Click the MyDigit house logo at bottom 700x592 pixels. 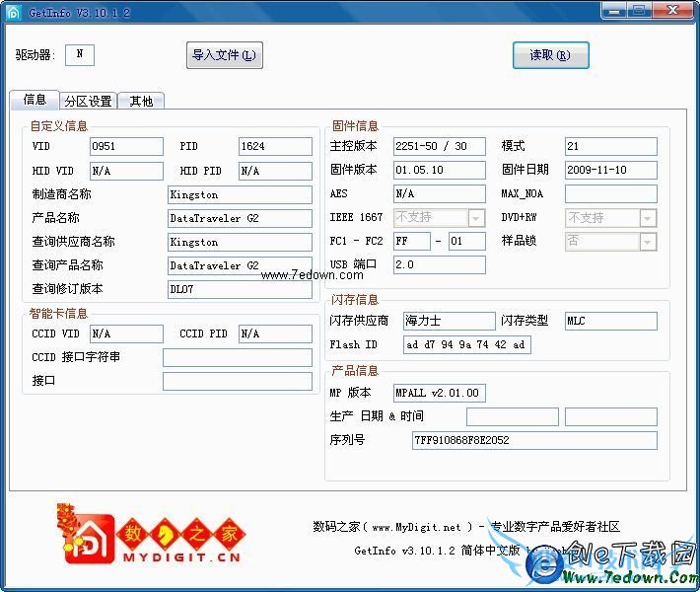pyautogui.click(x=90, y=539)
